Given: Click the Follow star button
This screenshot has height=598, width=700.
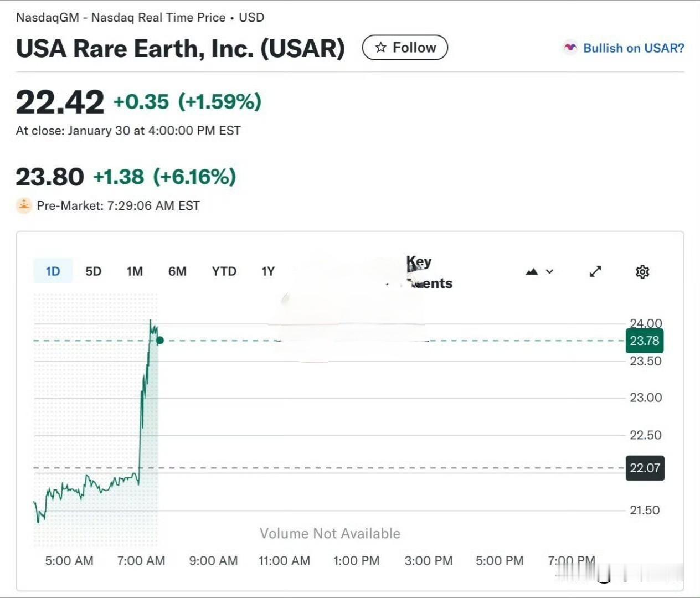Looking at the screenshot, I should tap(405, 48).
